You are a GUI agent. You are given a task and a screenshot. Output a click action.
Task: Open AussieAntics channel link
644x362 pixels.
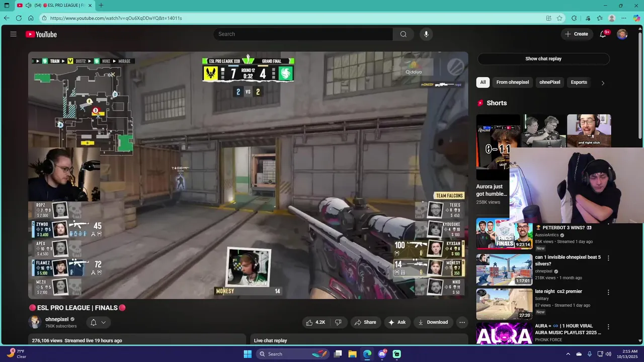click(x=547, y=235)
